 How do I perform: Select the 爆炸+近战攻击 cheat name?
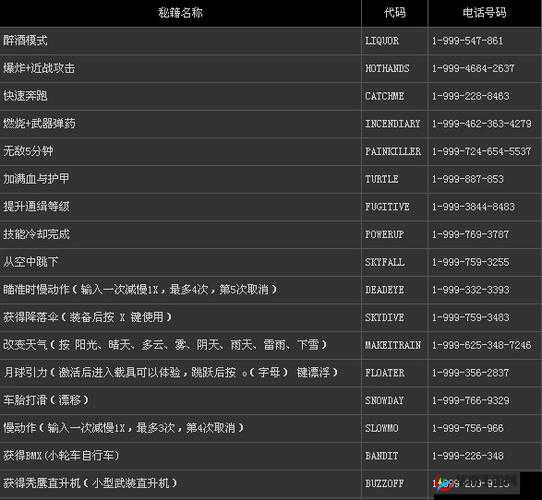39,68
